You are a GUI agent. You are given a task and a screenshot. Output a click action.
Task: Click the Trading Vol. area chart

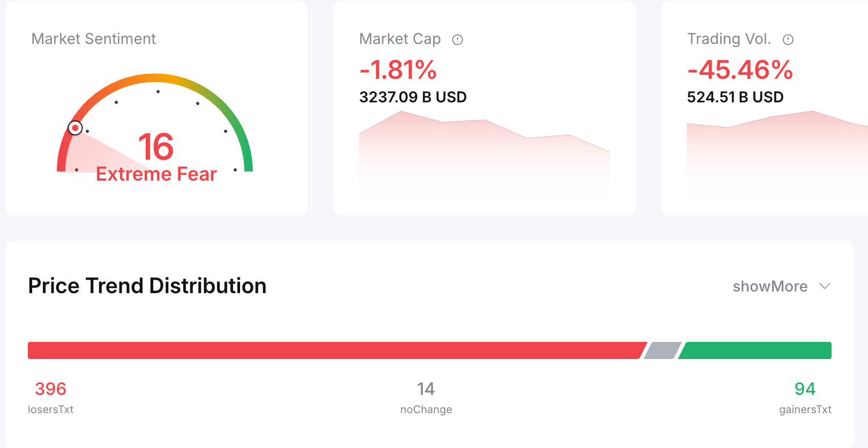coord(777,150)
